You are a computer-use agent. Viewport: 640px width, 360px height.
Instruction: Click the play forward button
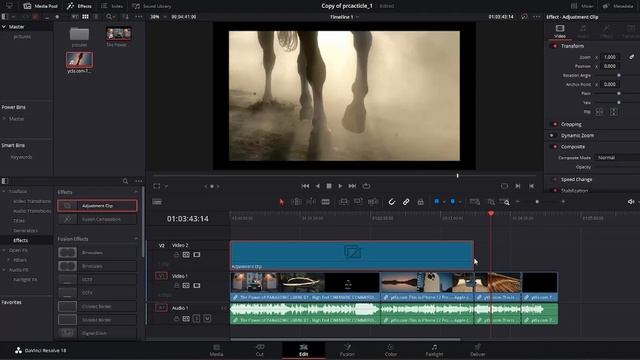point(340,186)
